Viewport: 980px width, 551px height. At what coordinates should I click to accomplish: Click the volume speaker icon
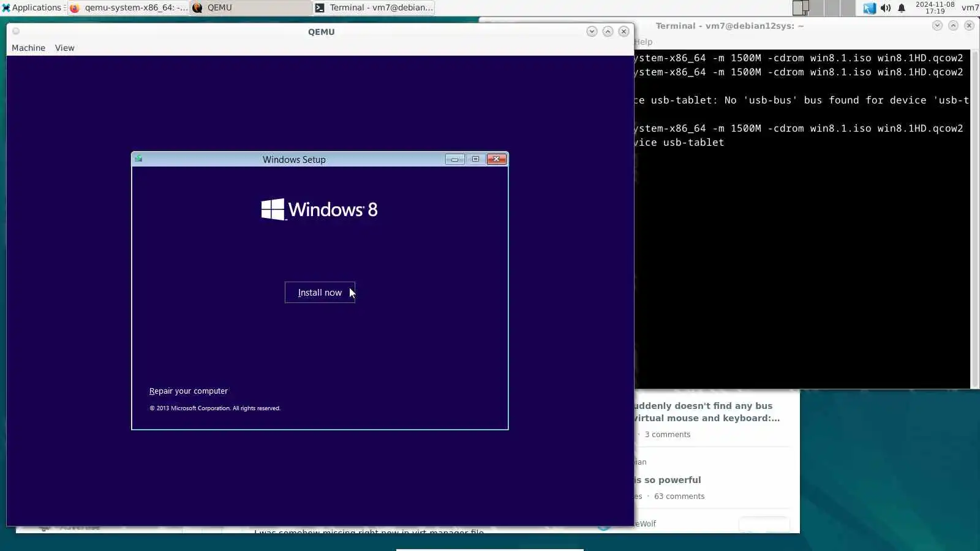pyautogui.click(x=886, y=8)
